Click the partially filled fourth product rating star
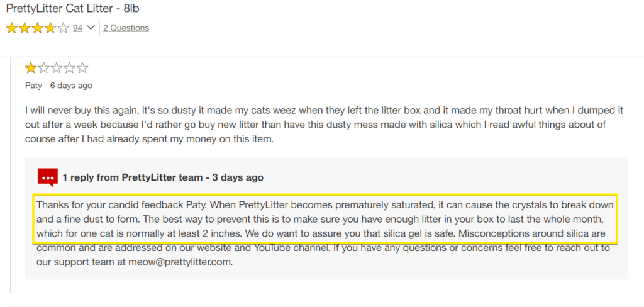Screen dimensions: 644x307 (x=50, y=28)
